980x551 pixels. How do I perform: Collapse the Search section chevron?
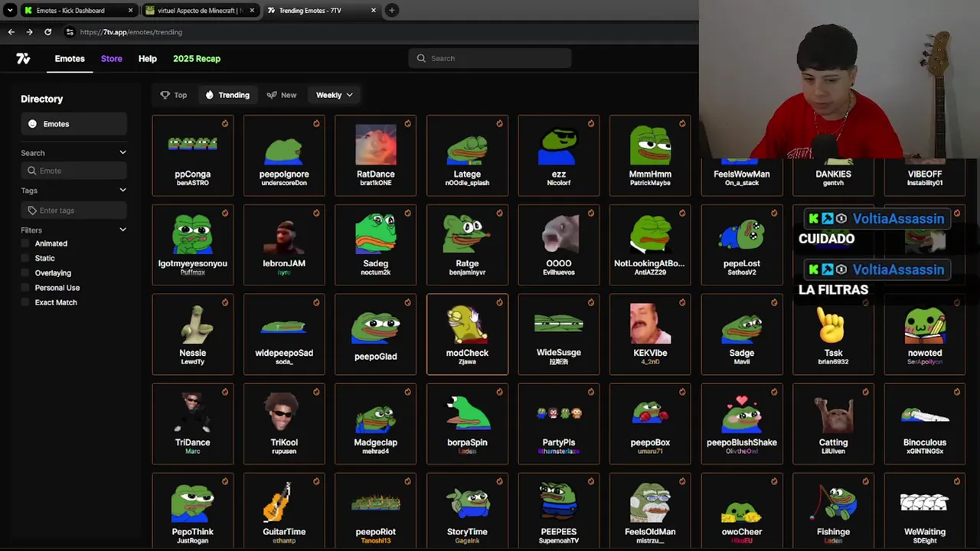click(122, 153)
